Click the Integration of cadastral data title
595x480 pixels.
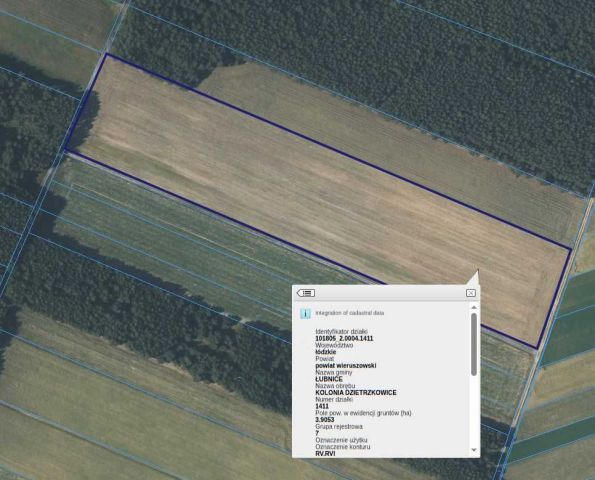tap(349, 313)
